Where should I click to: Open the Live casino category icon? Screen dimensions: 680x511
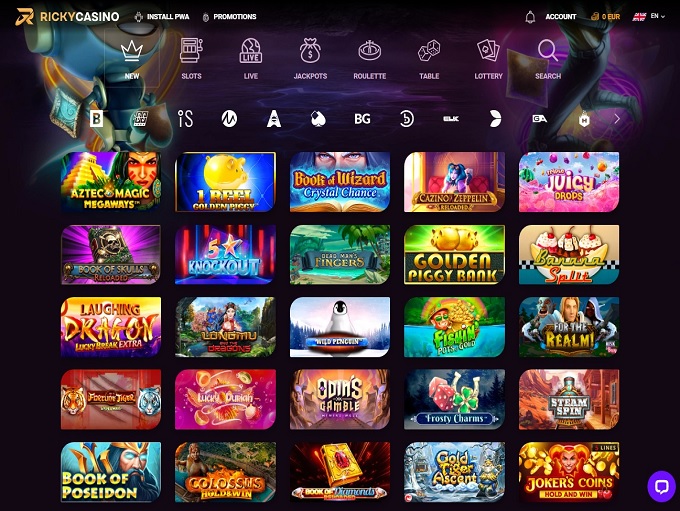click(251, 50)
